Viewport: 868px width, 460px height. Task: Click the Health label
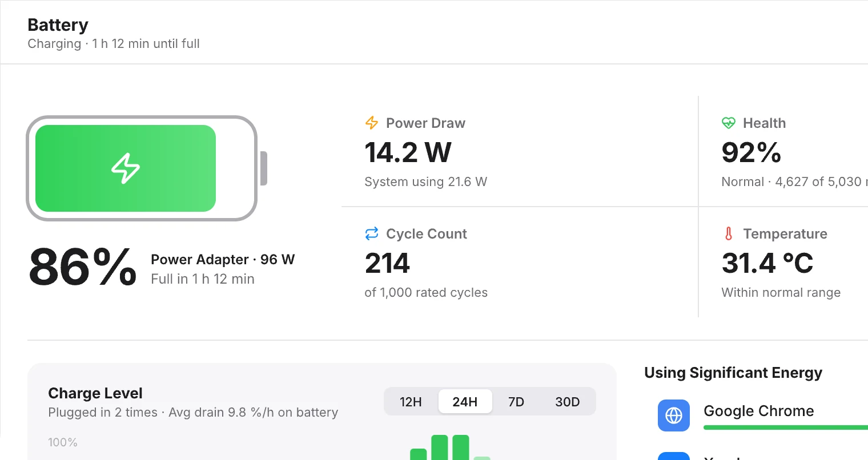pyautogui.click(x=764, y=123)
